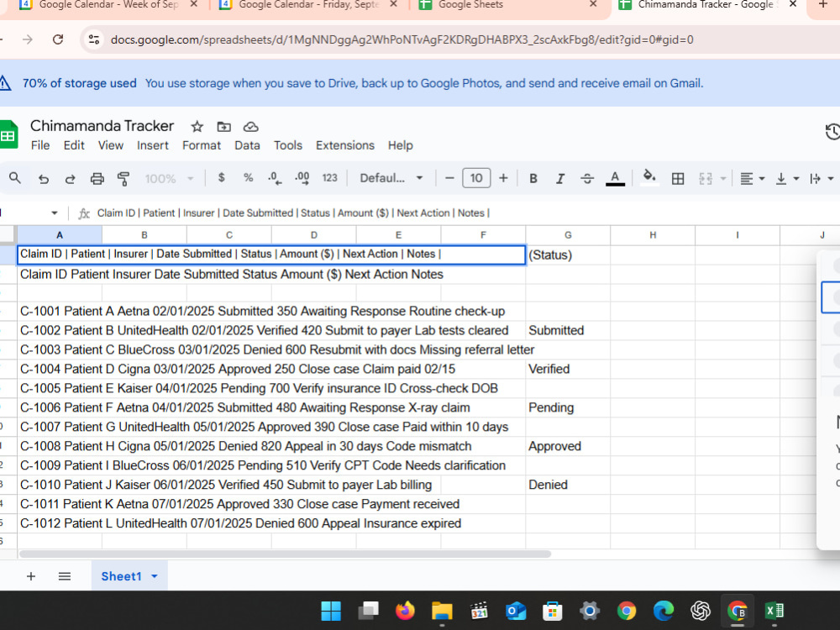
Task: Increase decimal places
Action: [x=302, y=178]
